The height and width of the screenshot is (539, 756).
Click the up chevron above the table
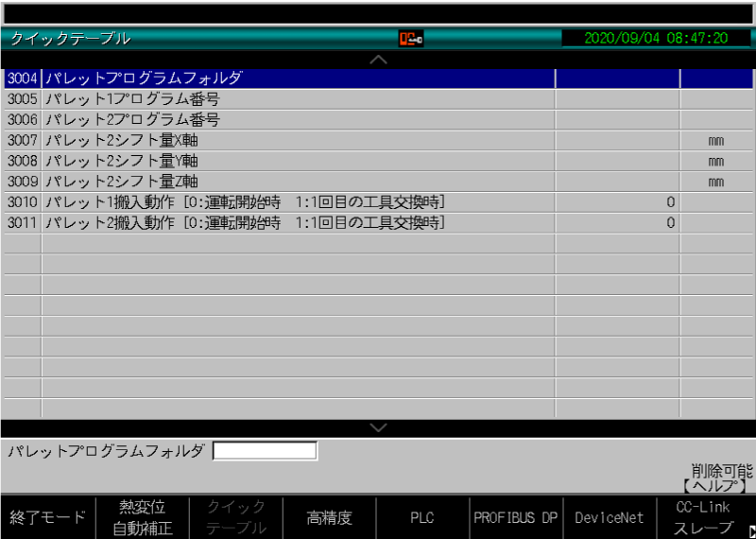pyautogui.click(x=379, y=60)
